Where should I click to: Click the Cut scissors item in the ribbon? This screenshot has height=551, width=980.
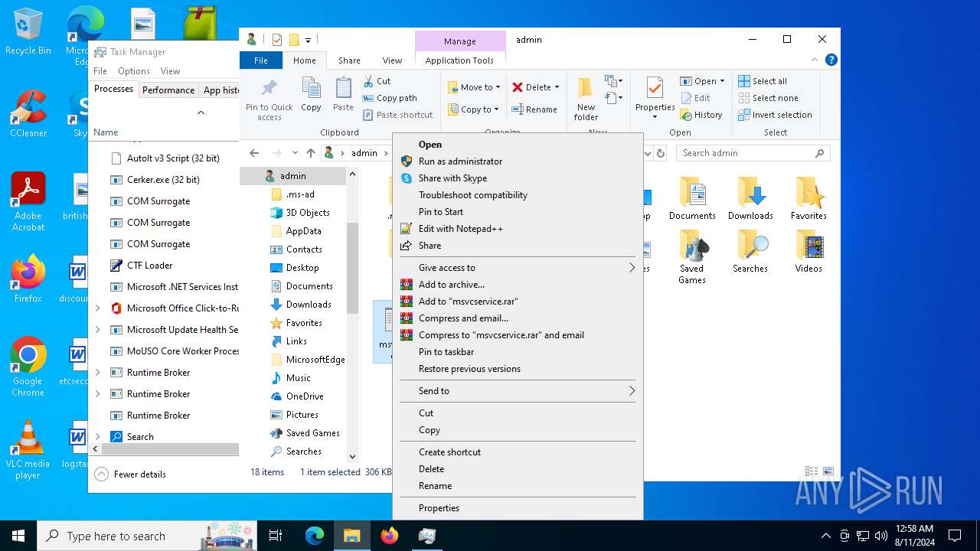click(377, 81)
